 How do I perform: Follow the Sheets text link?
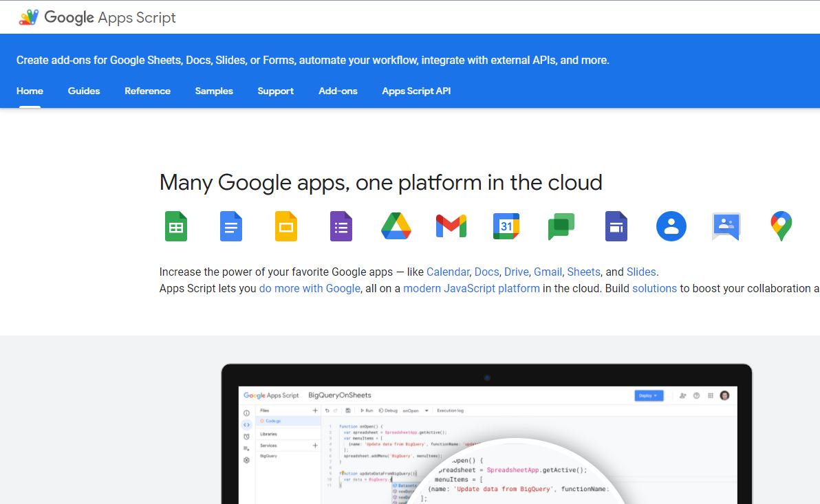583,272
